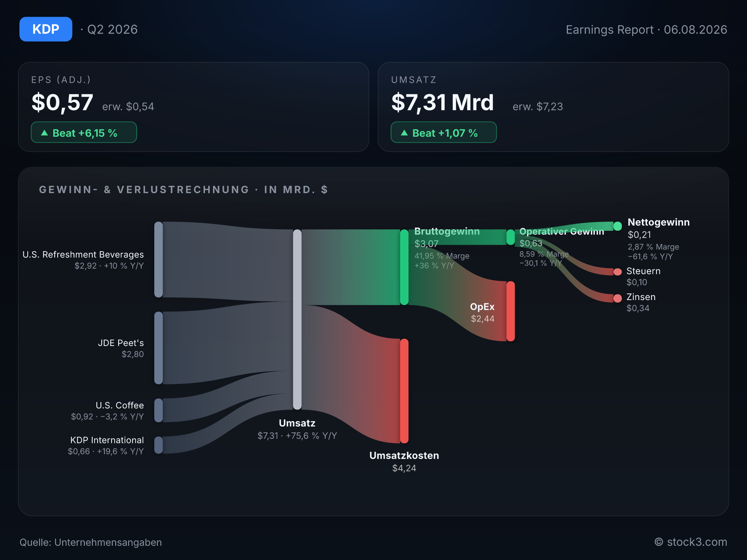Click the red Steuern end dot
Image resolution: width=747 pixels, height=560 pixels.
[618, 272]
